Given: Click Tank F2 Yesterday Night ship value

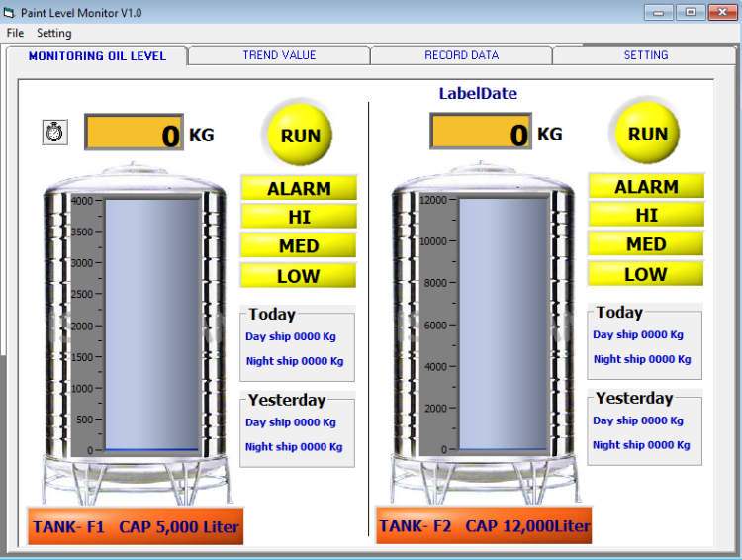Looking at the screenshot, I should click(x=641, y=445).
